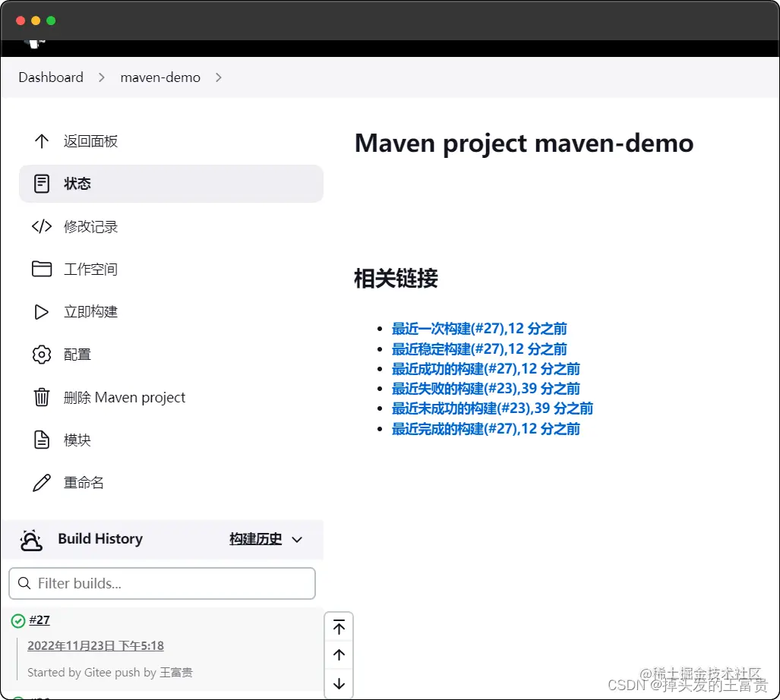Open 返回面板 menu item
This screenshot has height=700, width=780.
(171, 141)
